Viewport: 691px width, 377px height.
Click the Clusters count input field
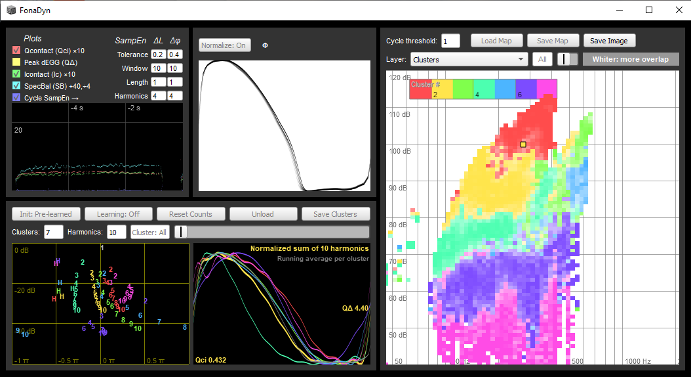tap(53, 232)
